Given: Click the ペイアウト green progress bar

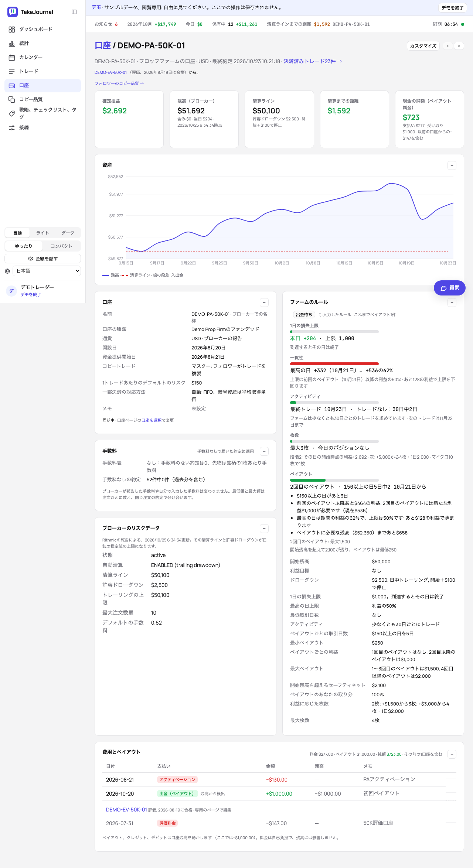Looking at the screenshot, I should [x=334, y=480].
